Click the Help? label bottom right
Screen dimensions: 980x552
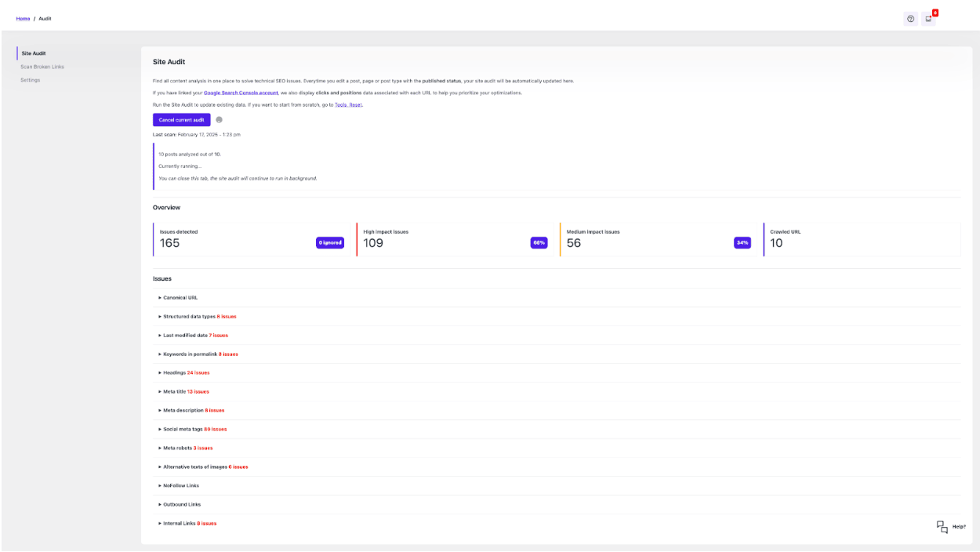(x=959, y=527)
